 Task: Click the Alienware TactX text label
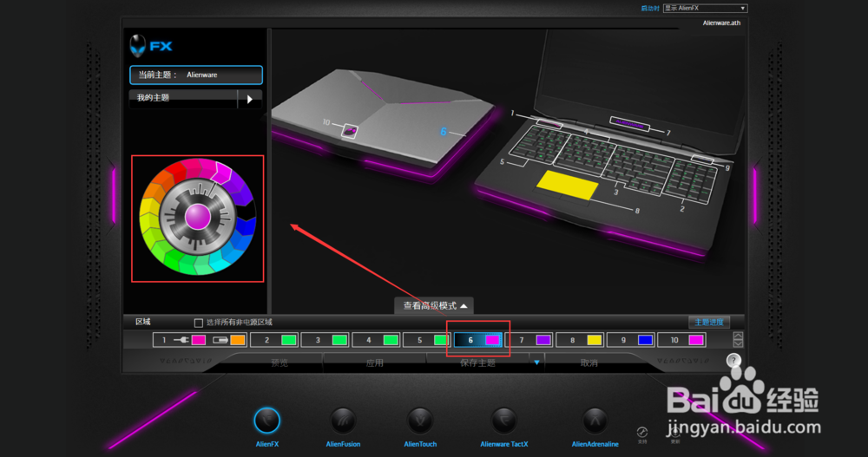pos(503,444)
